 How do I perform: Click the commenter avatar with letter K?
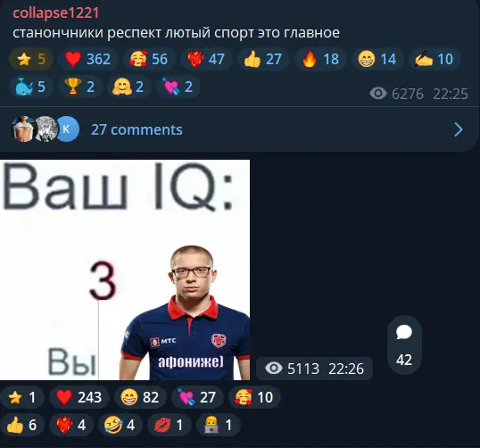coord(66,129)
